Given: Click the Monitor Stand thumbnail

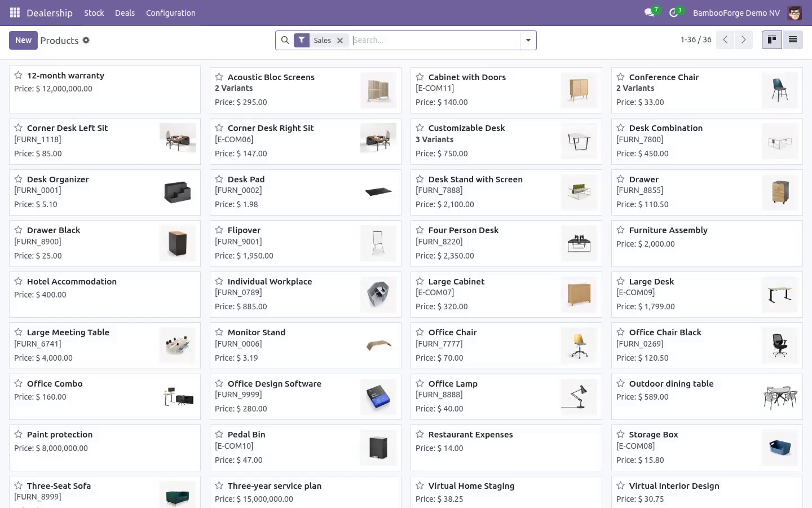Looking at the screenshot, I should [378, 345].
